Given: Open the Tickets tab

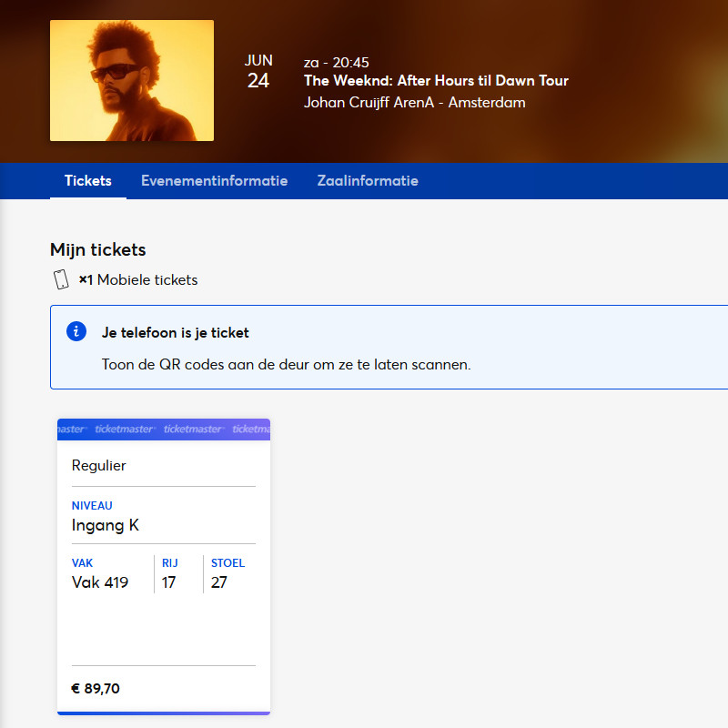Looking at the screenshot, I should pyautogui.click(x=88, y=181).
